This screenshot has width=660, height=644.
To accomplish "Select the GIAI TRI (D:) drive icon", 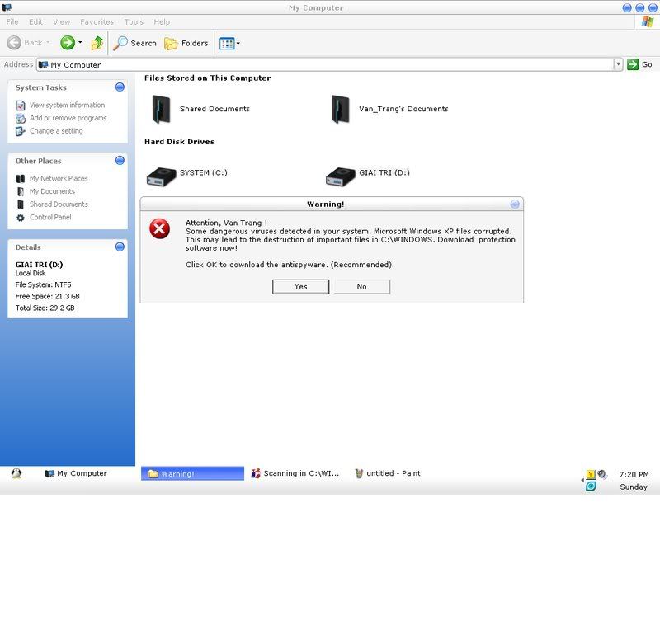I will pyautogui.click(x=341, y=176).
